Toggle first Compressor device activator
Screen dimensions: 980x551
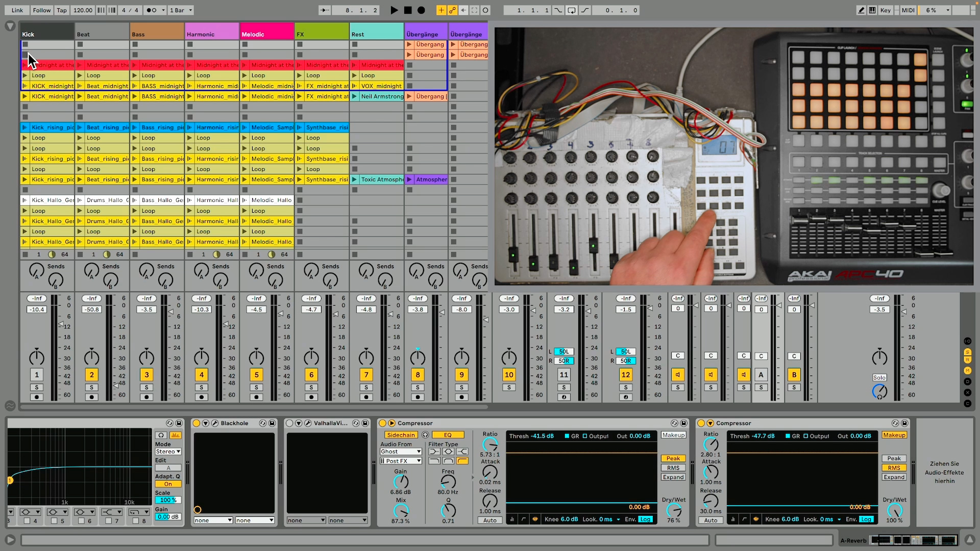coord(382,423)
